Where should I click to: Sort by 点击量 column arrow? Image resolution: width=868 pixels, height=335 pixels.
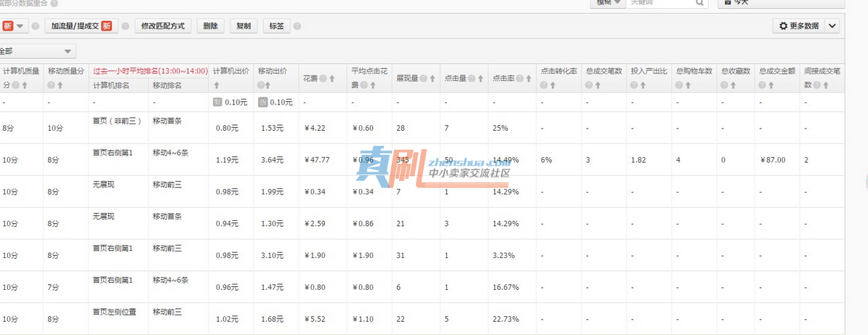tap(480, 78)
